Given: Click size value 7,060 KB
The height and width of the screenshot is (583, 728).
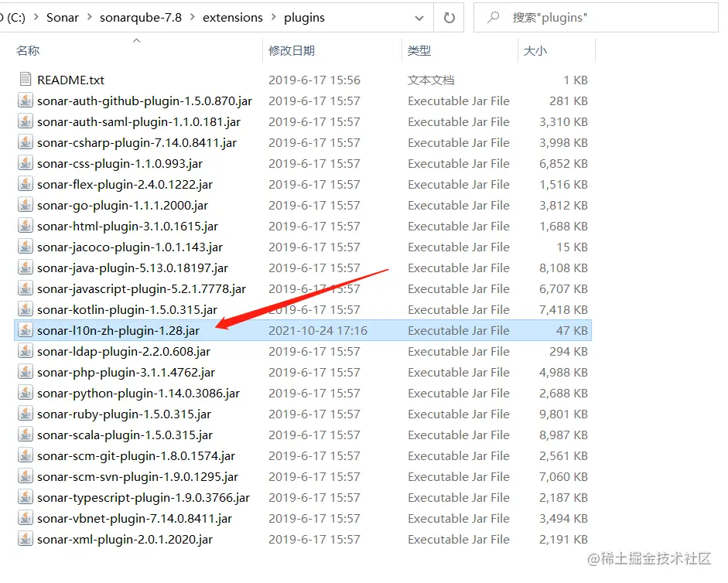Looking at the screenshot, I should coord(564,477).
